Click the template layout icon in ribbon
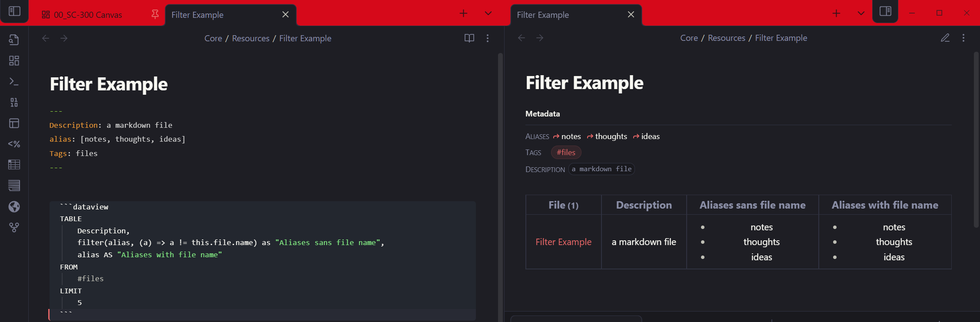This screenshot has width=980, height=322. coord(14,123)
